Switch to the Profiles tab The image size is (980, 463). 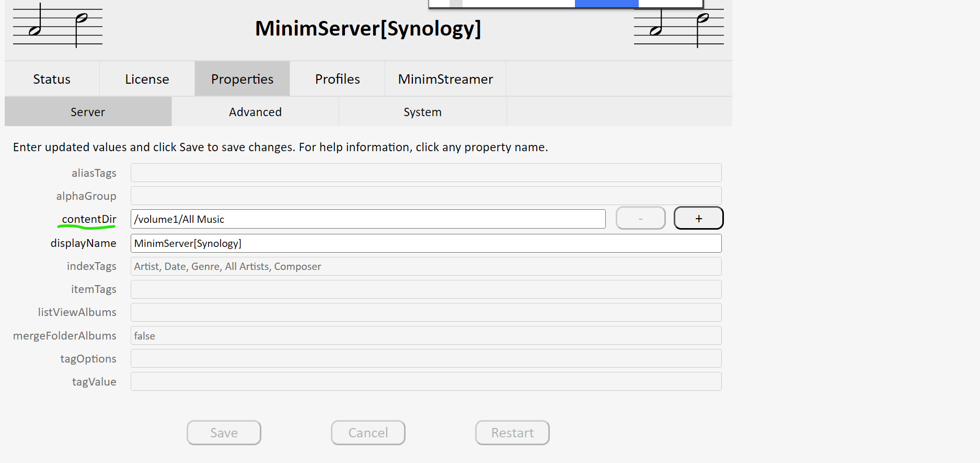pos(337,79)
